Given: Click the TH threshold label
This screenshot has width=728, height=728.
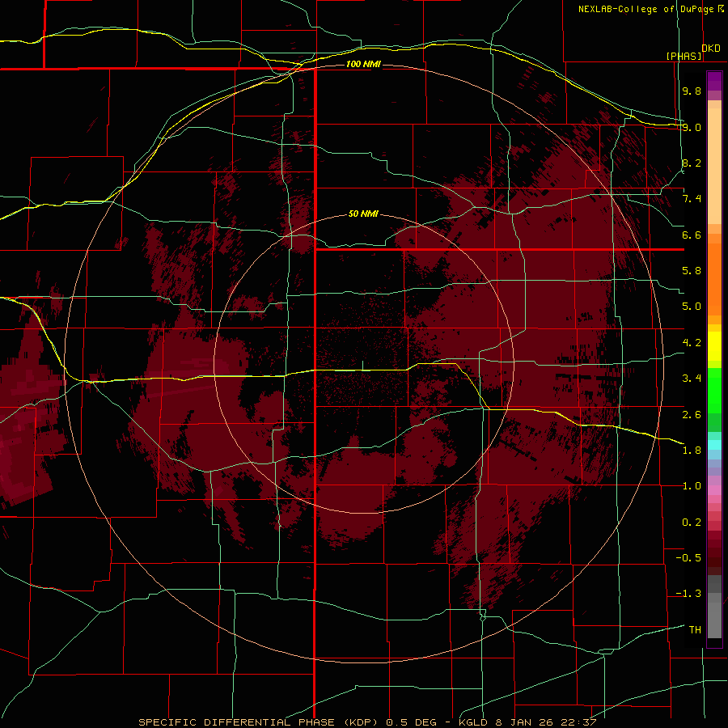Looking at the screenshot, I should click(x=695, y=630).
